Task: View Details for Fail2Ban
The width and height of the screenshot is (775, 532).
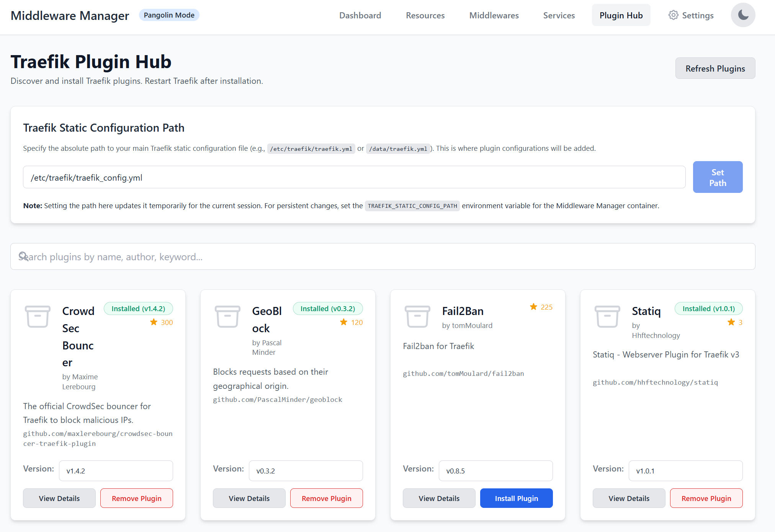Action: (439, 498)
